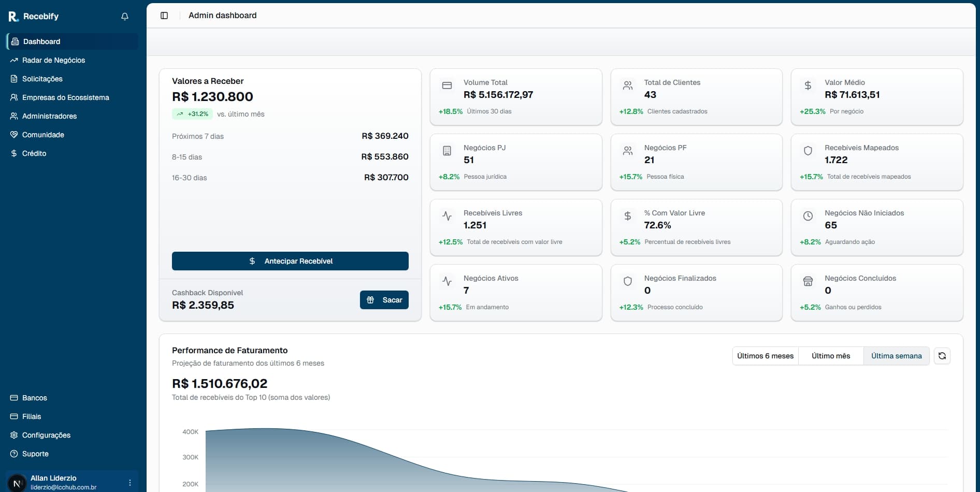Open the refresh icon beside chart filters

(x=942, y=356)
